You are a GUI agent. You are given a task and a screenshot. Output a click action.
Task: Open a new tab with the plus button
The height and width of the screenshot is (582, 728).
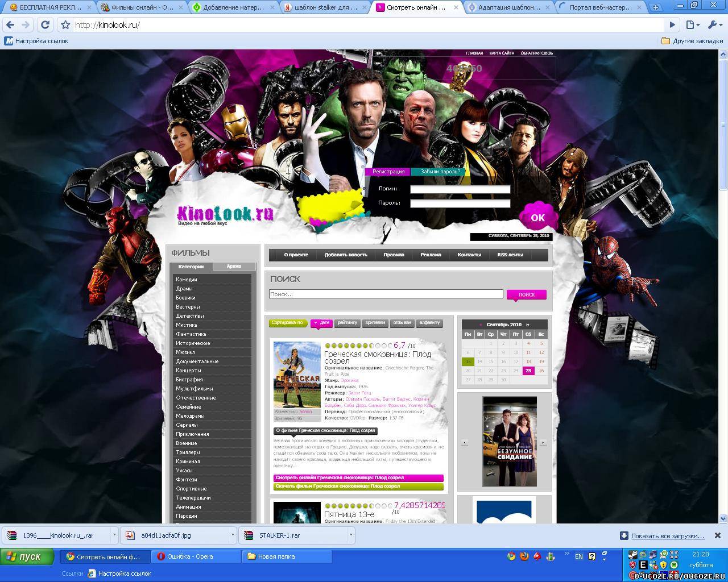655,7
